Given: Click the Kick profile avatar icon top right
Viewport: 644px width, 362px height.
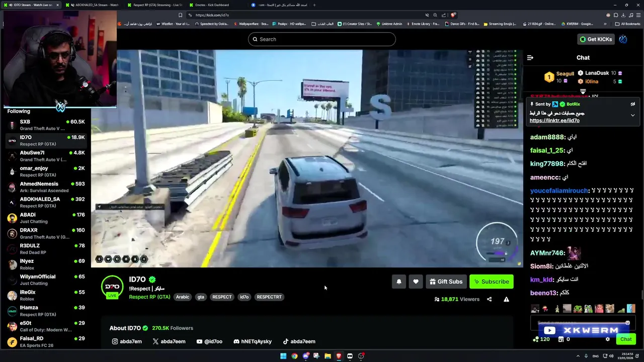Looking at the screenshot, I should 623,39.
